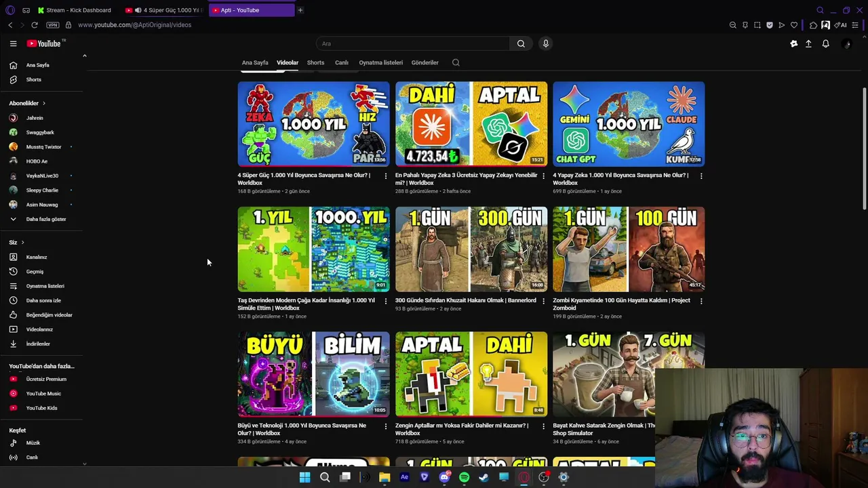Add page to bookmarks with heart icon

(794, 25)
